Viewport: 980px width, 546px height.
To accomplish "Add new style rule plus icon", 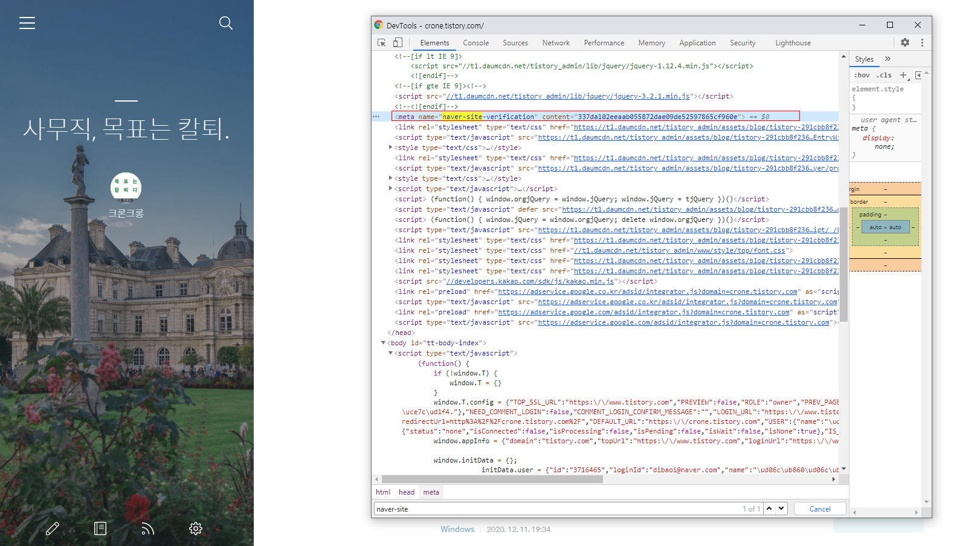I will [x=904, y=76].
